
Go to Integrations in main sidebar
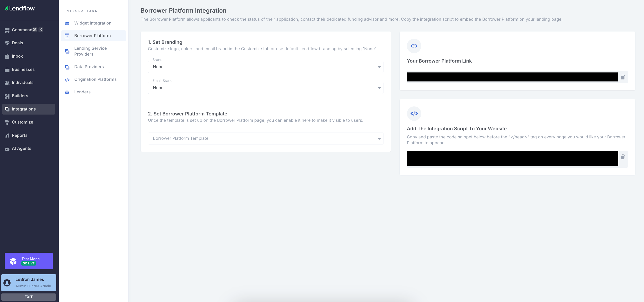point(29,109)
